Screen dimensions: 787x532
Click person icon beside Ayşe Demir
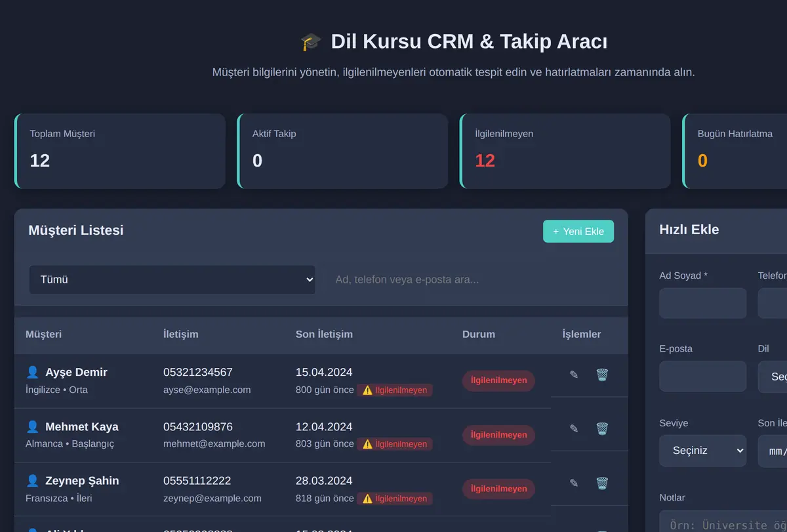pos(32,372)
